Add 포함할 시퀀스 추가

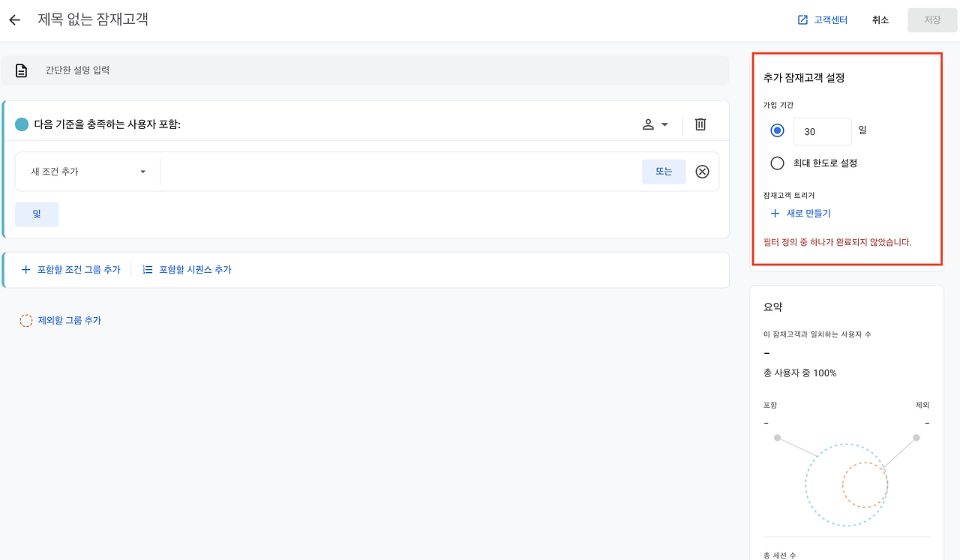[x=187, y=270]
